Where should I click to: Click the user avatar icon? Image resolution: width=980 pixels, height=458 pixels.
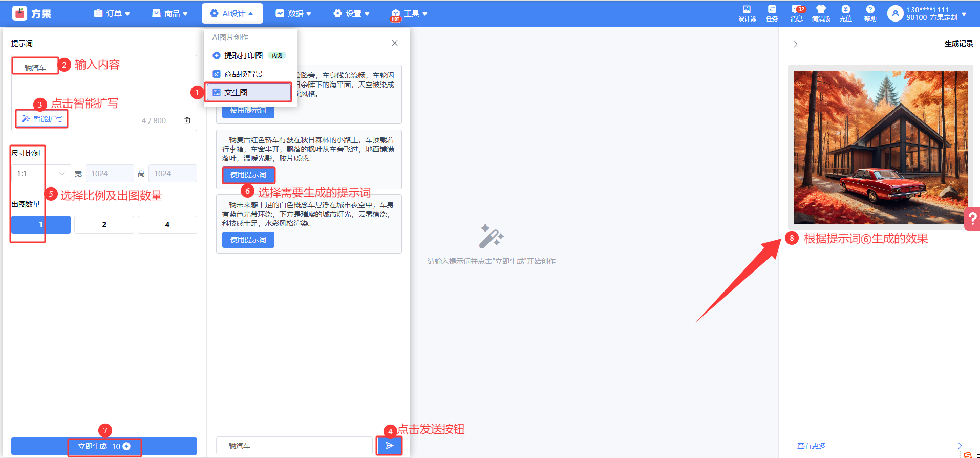[x=895, y=13]
